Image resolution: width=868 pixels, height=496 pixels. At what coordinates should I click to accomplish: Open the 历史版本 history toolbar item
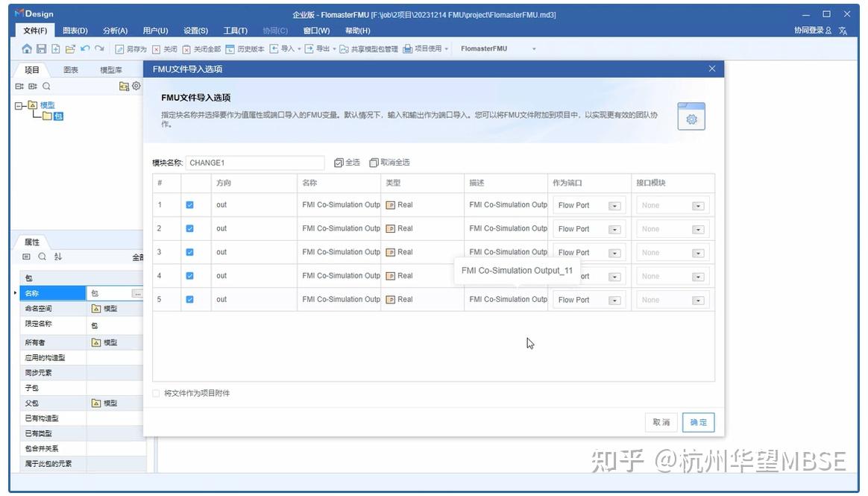pos(245,48)
